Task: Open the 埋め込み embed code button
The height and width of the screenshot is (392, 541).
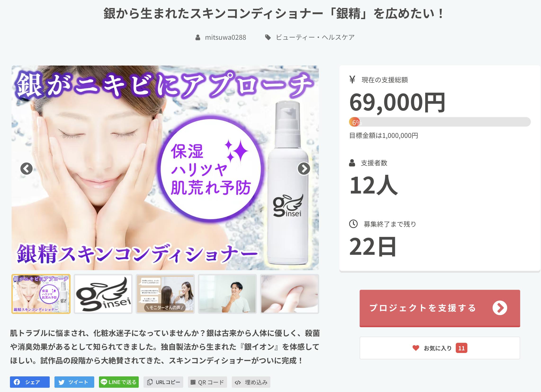Action: coord(251,382)
